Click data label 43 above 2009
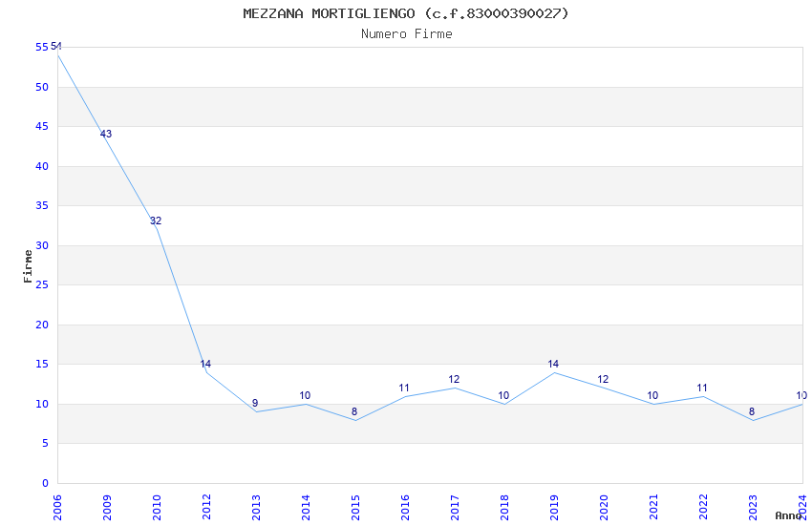Image resolution: width=812 pixels, height=525 pixels. point(106,134)
